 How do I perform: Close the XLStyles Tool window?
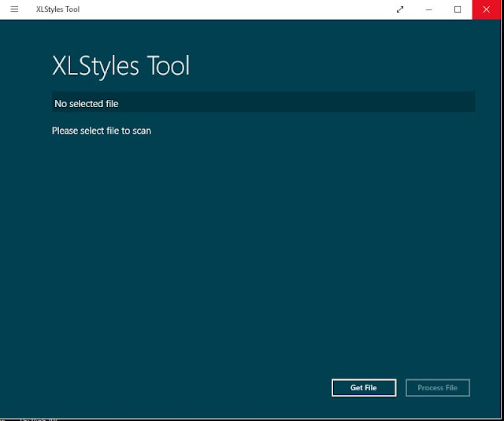click(x=487, y=9)
